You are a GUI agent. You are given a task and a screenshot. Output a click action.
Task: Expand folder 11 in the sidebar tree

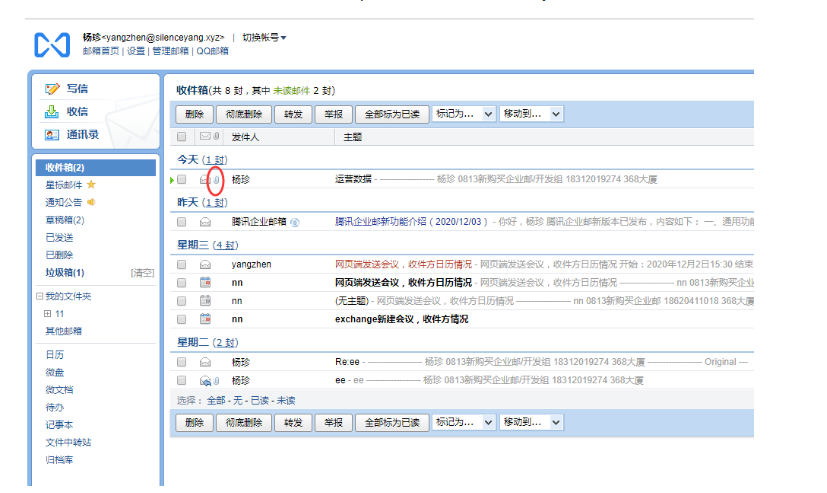pyautogui.click(x=46, y=314)
